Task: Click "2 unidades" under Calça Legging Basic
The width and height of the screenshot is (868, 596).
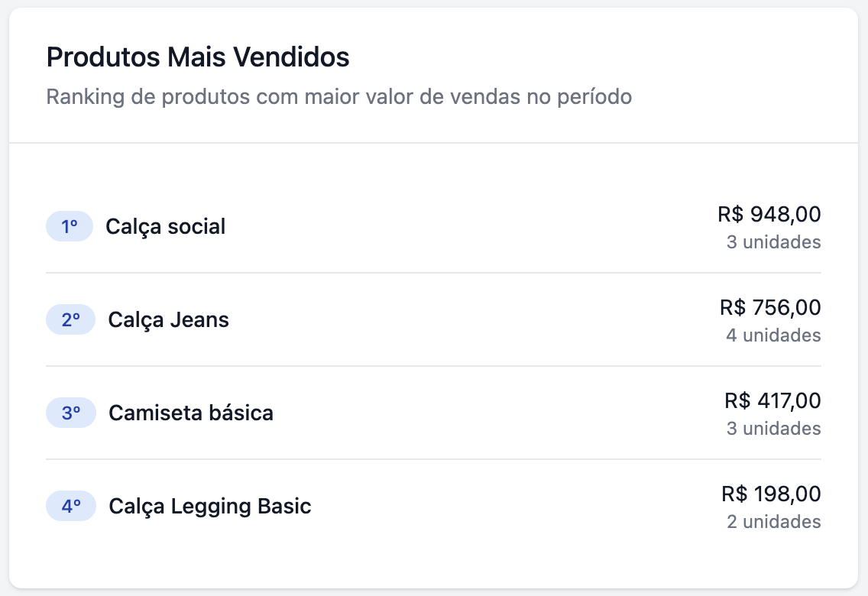Action: point(773,522)
